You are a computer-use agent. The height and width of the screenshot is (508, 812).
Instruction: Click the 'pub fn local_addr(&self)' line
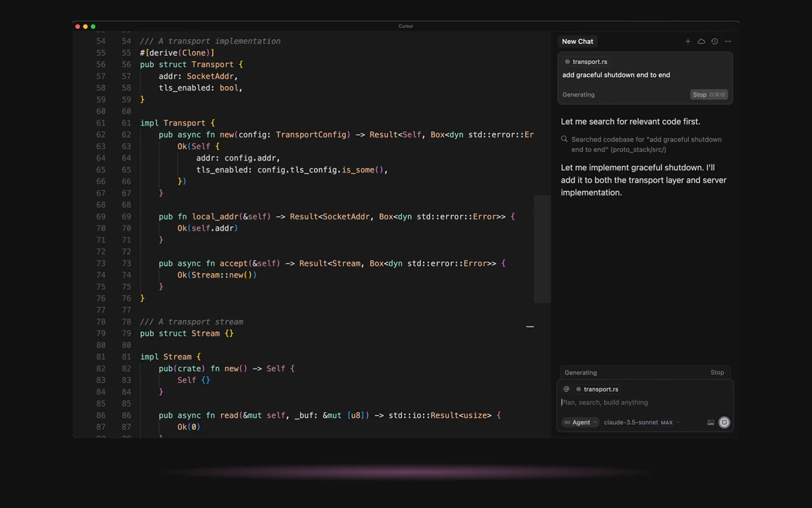pyautogui.click(x=336, y=216)
